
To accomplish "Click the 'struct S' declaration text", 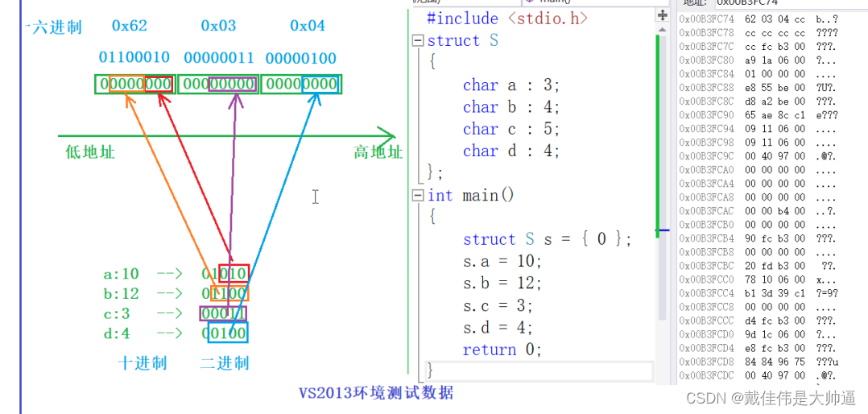I will (x=463, y=41).
